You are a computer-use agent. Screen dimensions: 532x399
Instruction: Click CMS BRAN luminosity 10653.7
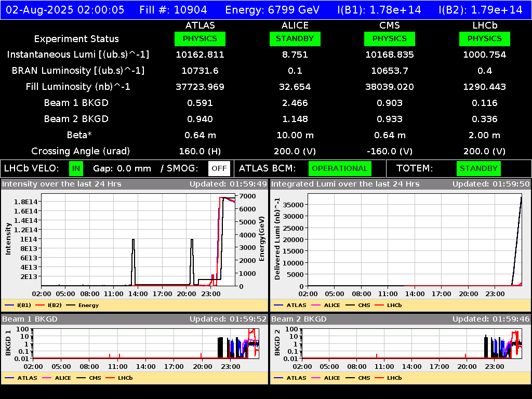[x=390, y=71]
